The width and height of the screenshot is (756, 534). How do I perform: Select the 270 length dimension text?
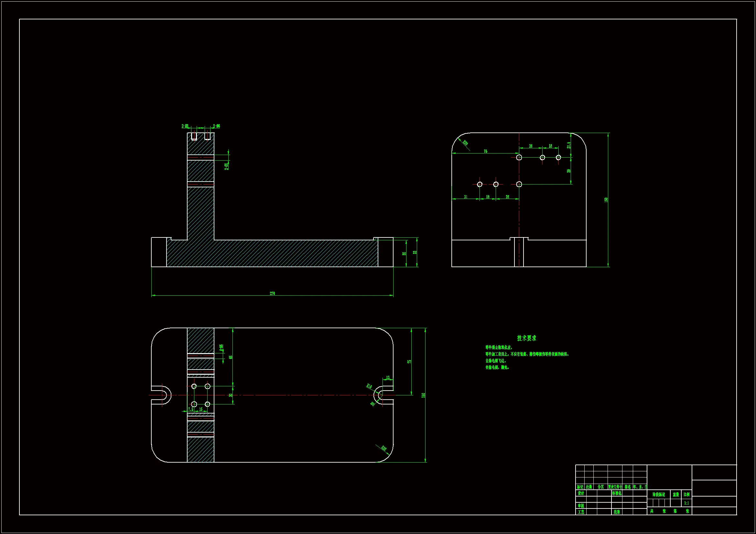coord(272,293)
